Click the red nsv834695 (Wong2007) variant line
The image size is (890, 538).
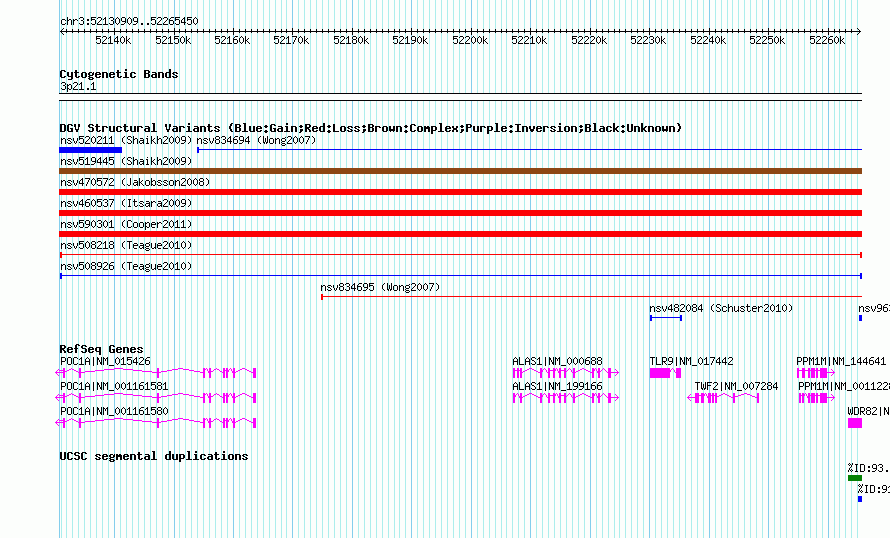tap(591, 297)
